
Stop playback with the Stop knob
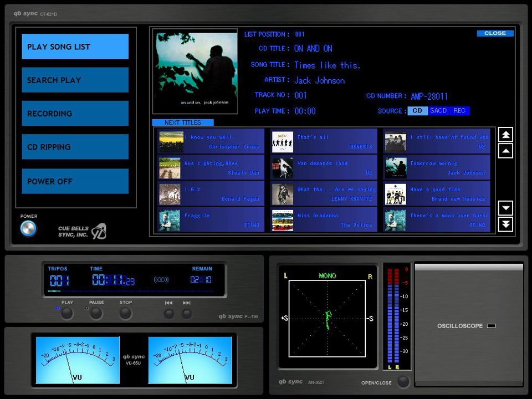[x=126, y=314]
